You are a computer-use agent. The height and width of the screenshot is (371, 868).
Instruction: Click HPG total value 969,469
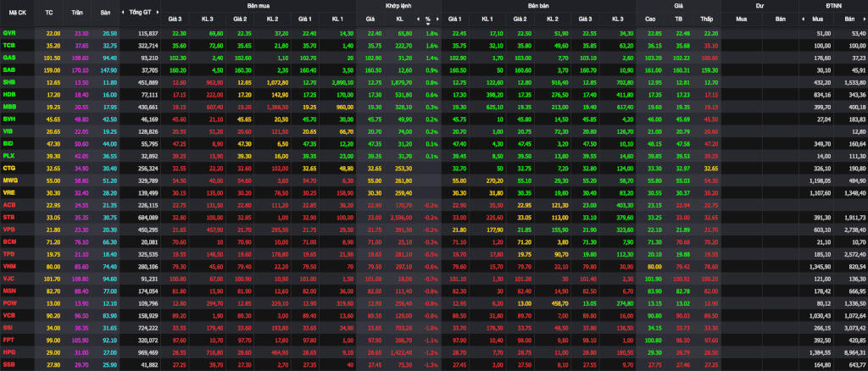pyautogui.click(x=147, y=351)
